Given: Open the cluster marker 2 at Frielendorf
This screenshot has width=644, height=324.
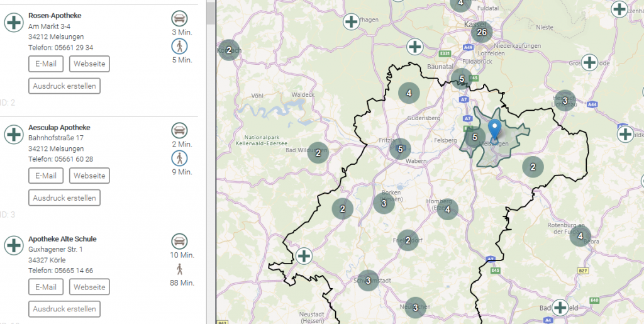Looking at the screenshot, I should tap(408, 240).
